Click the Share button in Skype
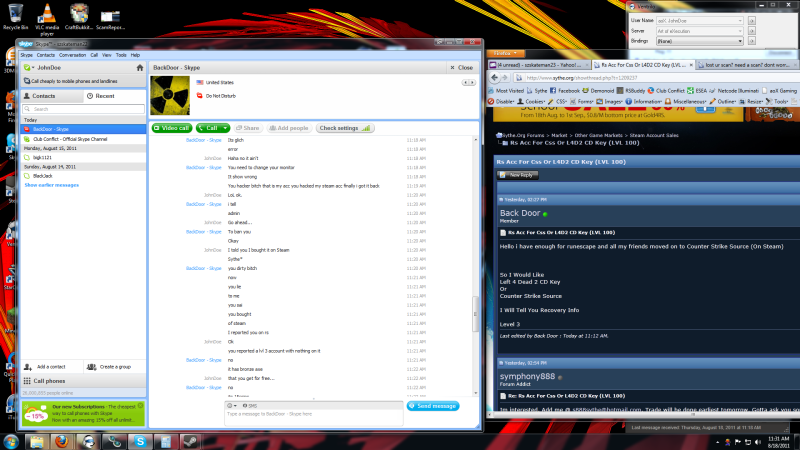The width and height of the screenshot is (800, 450). [248, 128]
